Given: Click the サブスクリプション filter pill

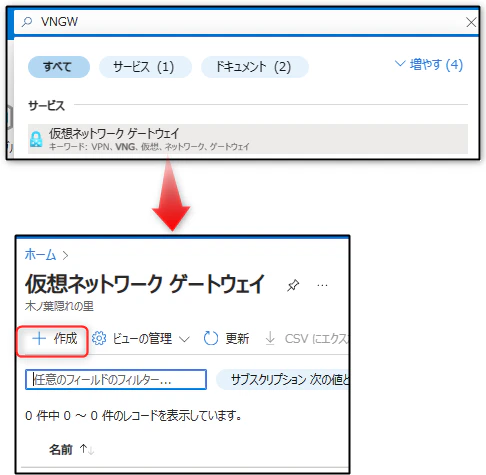Looking at the screenshot, I should click(283, 379).
